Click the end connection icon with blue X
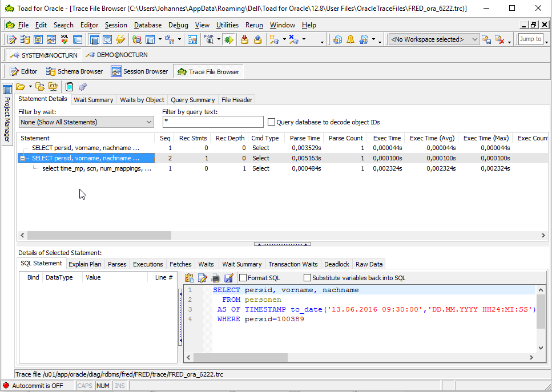 293,39
